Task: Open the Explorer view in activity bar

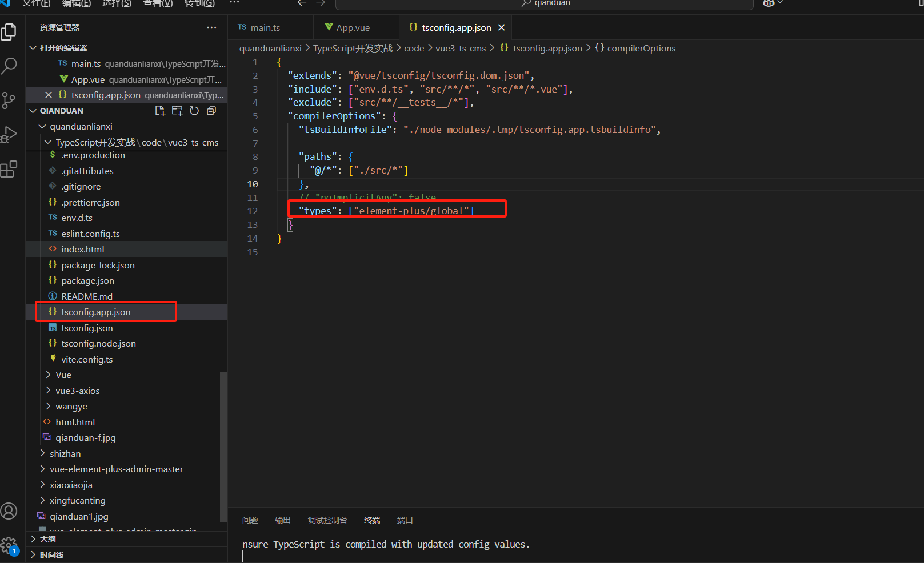Action: coord(9,31)
